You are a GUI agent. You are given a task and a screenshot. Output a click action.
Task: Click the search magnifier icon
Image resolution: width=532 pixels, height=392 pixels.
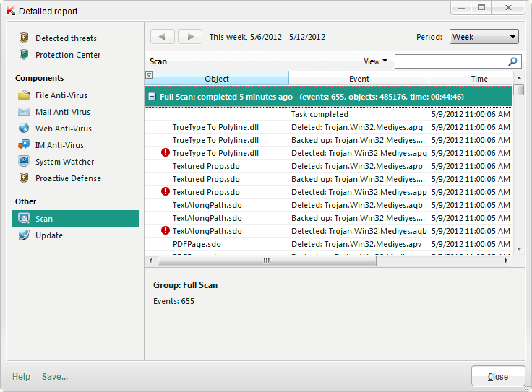513,62
